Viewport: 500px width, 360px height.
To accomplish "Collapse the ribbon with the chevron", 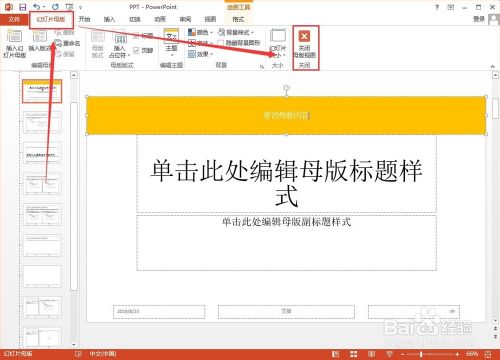I will (492, 66).
